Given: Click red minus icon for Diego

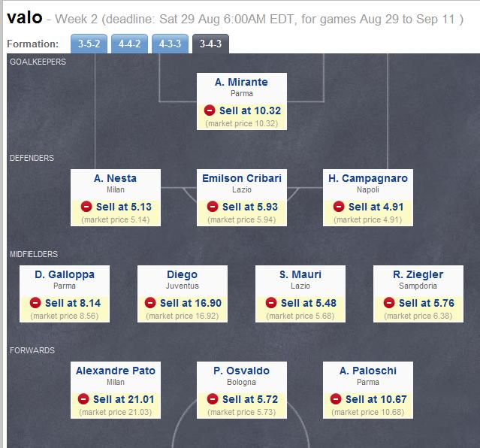Looking at the screenshot, I should (149, 303).
